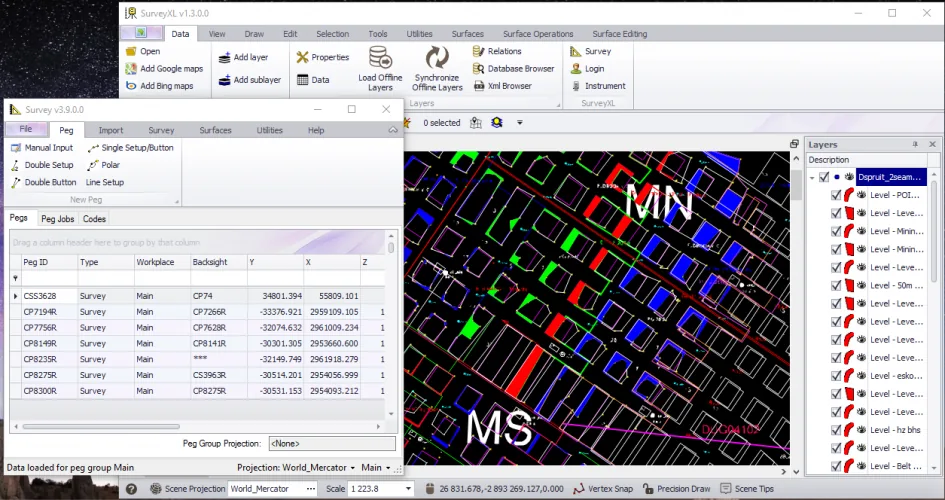Open the Layers group dialog launcher

click(558, 105)
